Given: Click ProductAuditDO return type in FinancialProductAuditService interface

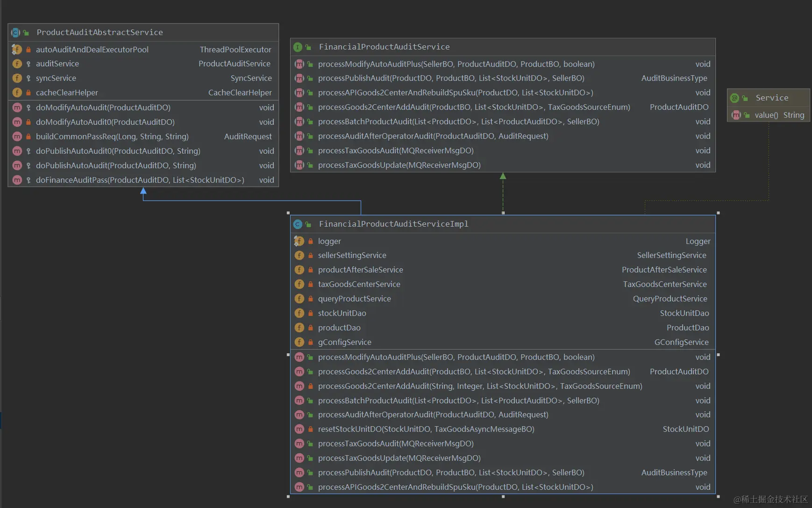Looking at the screenshot, I should point(679,107).
